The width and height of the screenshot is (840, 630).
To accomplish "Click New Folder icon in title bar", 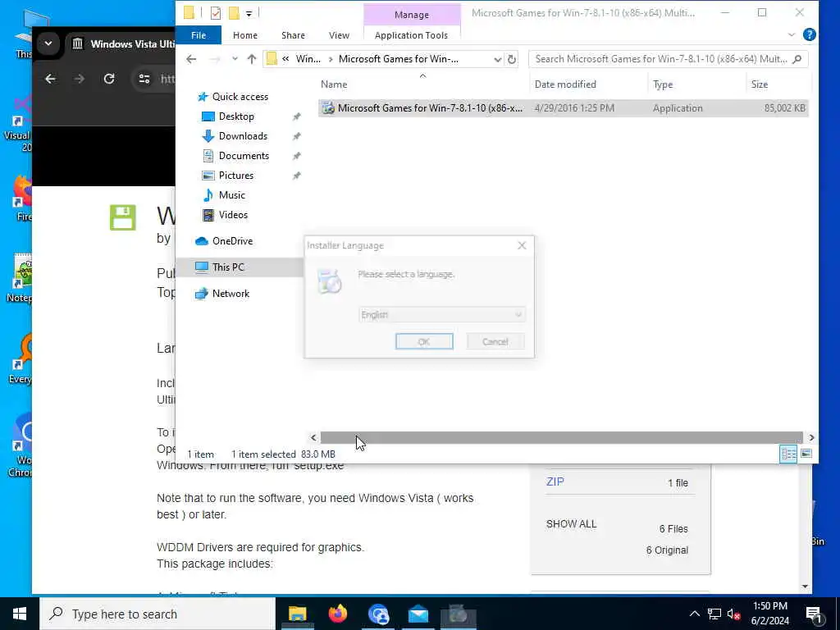I will [x=234, y=13].
